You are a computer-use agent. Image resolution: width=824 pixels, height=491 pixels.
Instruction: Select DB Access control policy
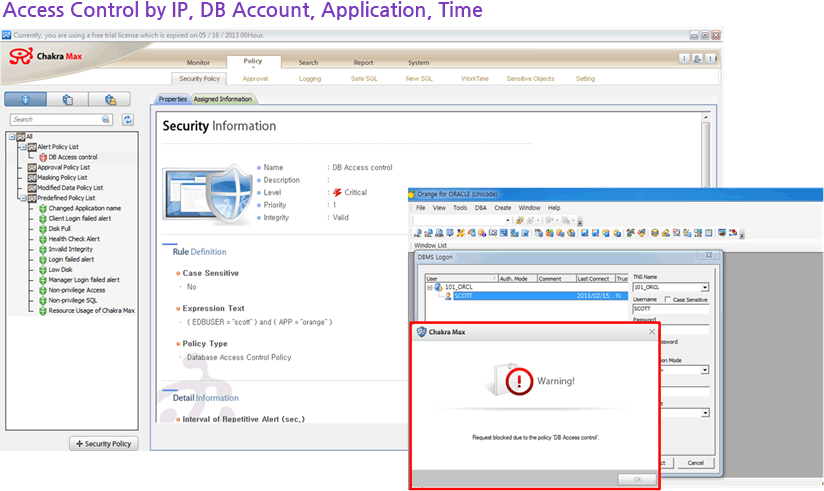click(73, 157)
